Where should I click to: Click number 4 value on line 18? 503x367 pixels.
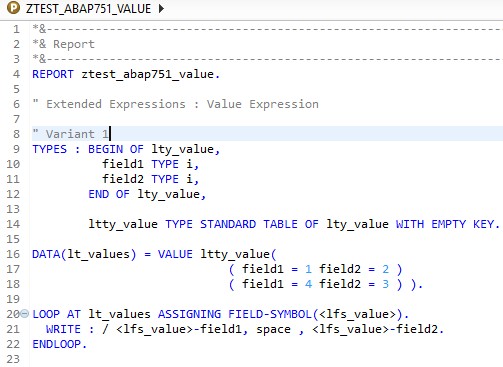[x=308, y=284]
